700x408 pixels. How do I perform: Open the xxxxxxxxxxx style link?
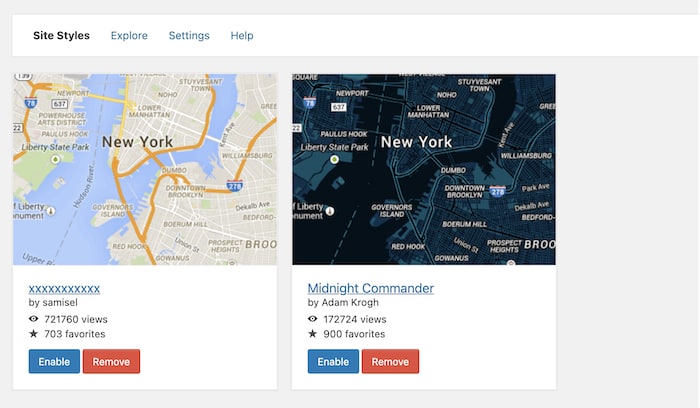[64, 289]
